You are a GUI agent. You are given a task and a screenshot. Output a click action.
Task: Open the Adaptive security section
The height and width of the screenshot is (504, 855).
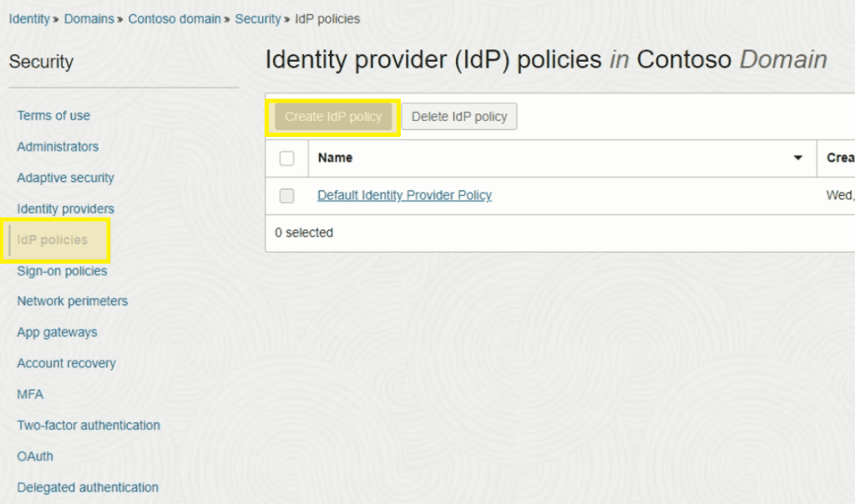coord(65,178)
